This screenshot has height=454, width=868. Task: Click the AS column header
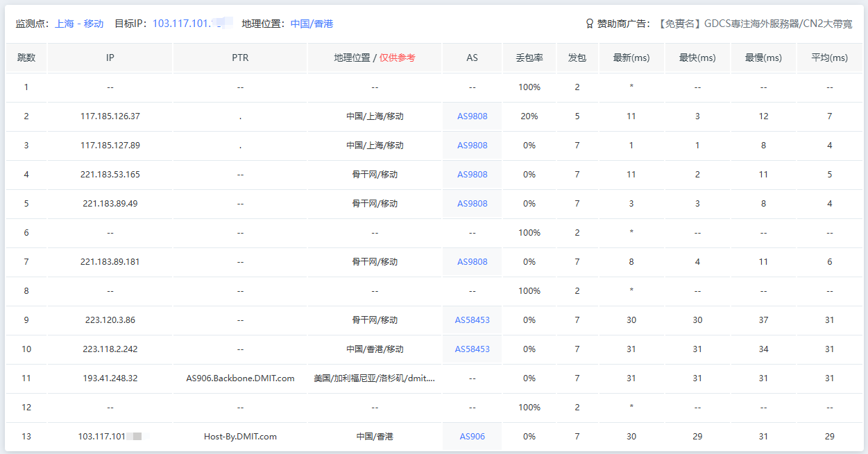click(473, 58)
